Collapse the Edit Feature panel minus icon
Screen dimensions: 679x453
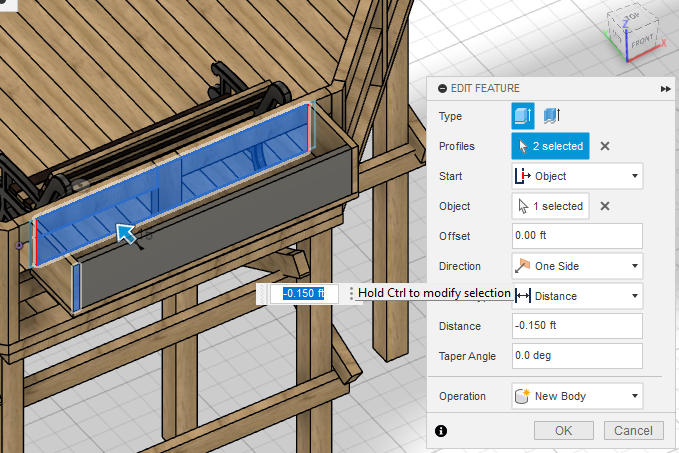coord(442,88)
